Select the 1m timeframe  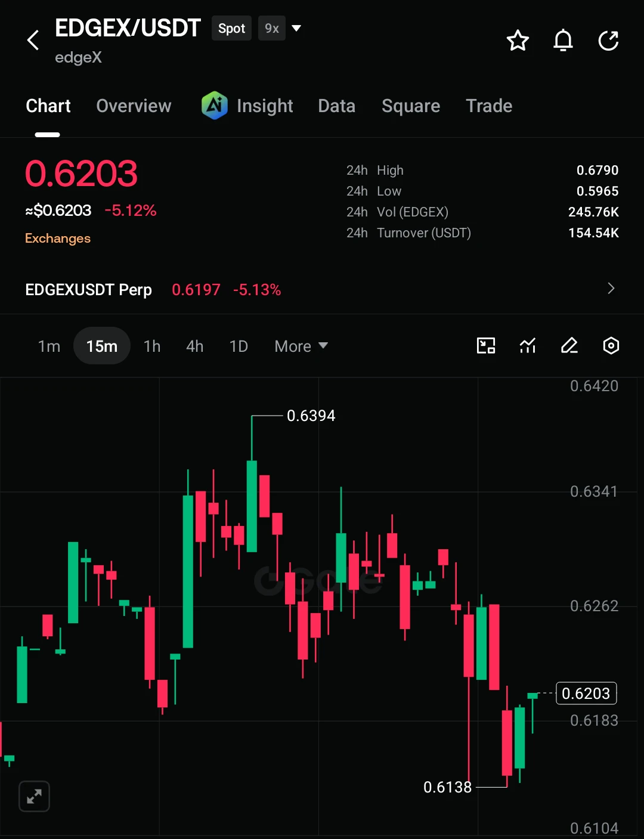point(49,346)
